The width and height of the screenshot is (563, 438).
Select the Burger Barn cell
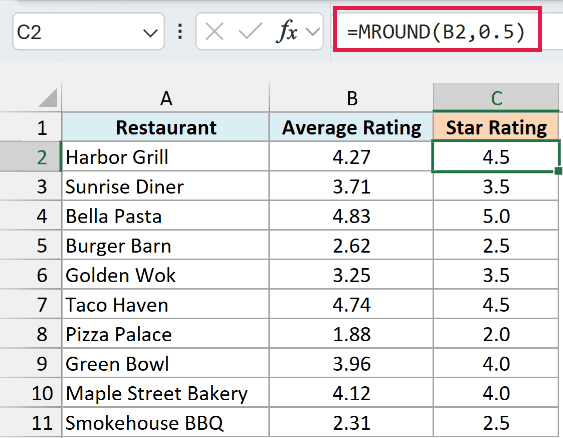166,245
